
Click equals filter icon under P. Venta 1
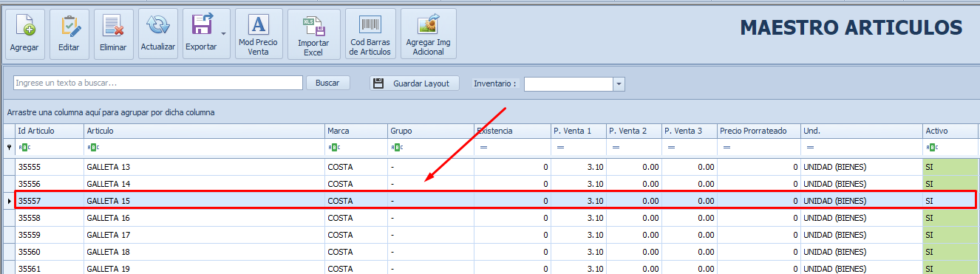pyautogui.click(x=560, y=148)
